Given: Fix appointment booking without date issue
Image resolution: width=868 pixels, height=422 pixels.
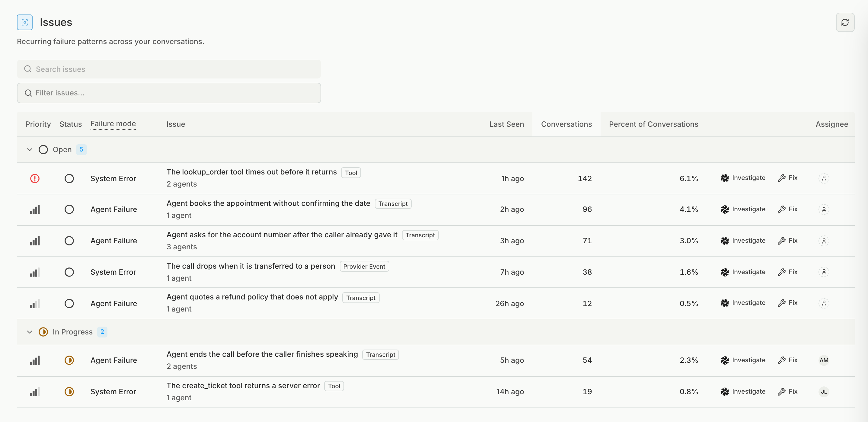Looking at the screenshot, I should click(x=787, y=209).
